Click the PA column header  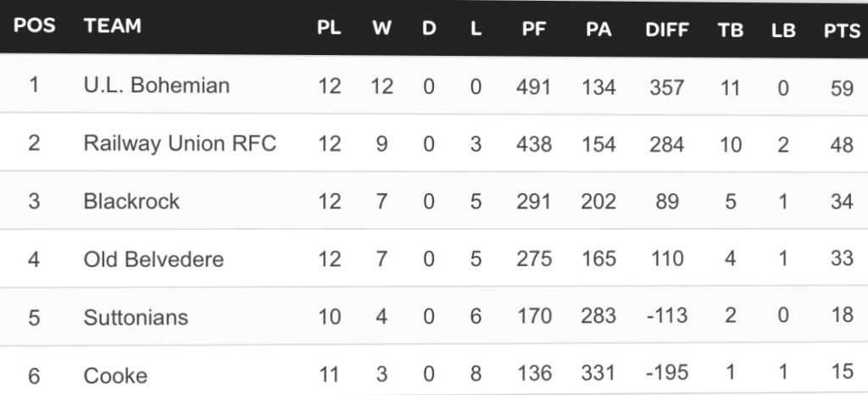[598, 28]
